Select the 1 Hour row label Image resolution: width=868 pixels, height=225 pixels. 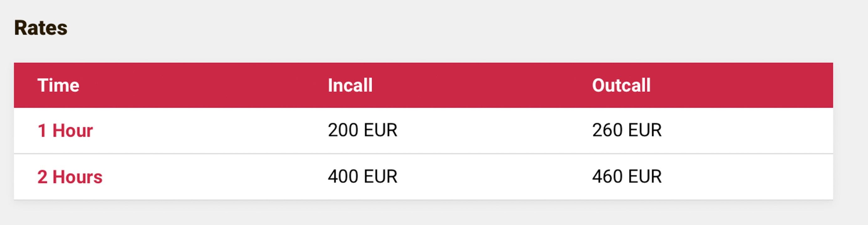65,131
